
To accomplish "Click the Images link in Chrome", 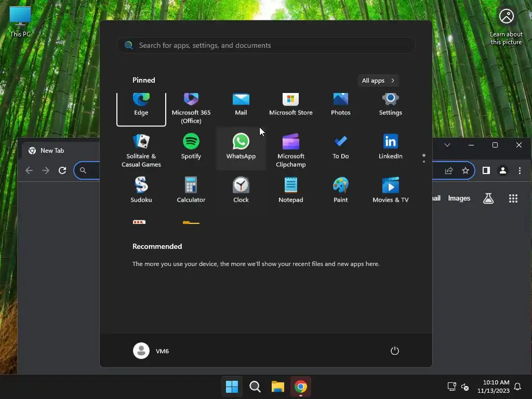I will point(459,198).
